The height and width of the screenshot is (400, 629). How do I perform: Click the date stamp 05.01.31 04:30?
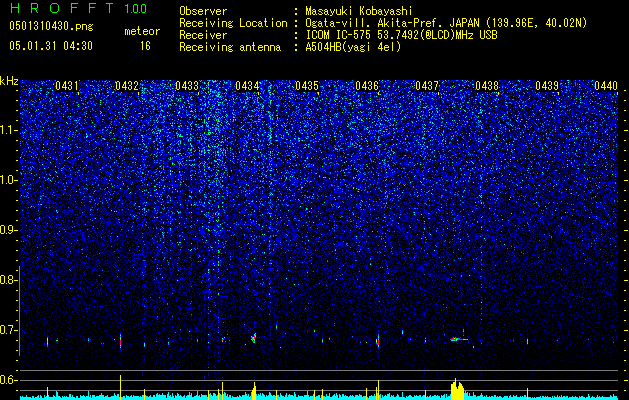pyautogui.click(x=51, y=46)
